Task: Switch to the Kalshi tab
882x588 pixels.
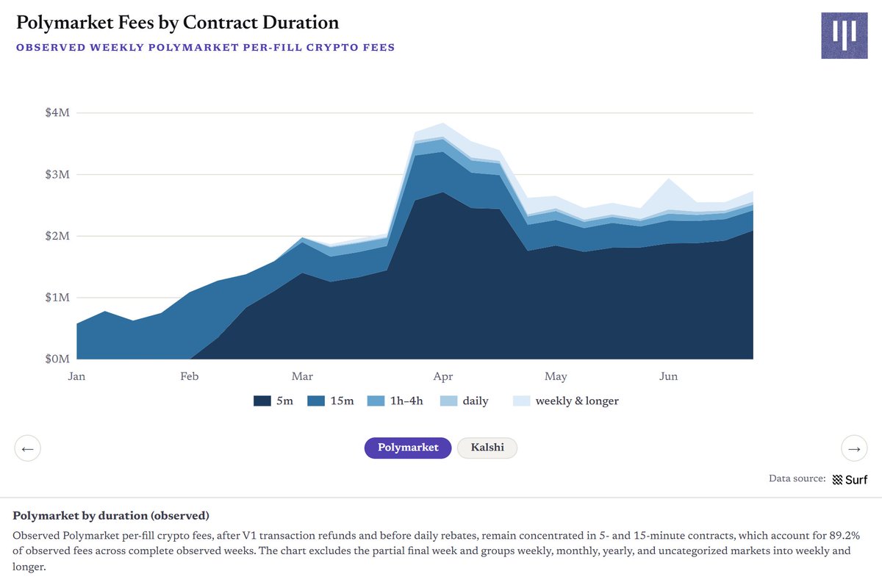Action: click(487, 448)
